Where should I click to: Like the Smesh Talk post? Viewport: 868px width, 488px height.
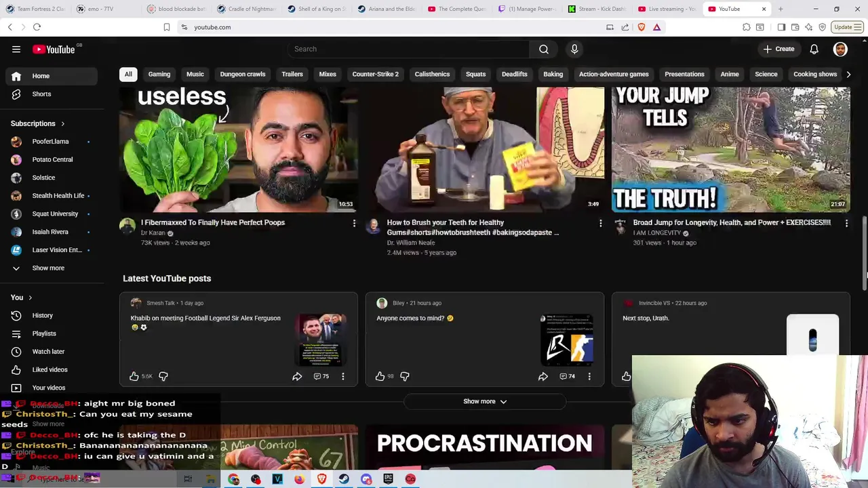134,376
